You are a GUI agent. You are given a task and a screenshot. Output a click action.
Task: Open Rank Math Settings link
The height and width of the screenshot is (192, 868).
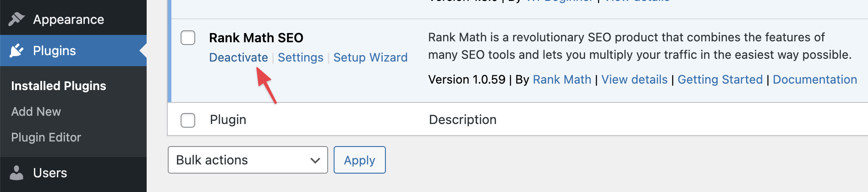pyautogui.click(x=300, y=57)
